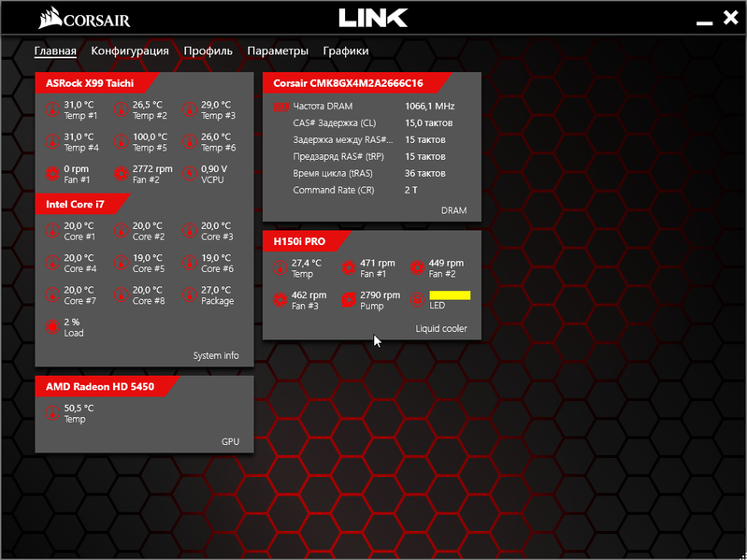The height and width of the screenshot is (560, 747).
Task: Switch to the Графики tab
Action: click(345, 51)
